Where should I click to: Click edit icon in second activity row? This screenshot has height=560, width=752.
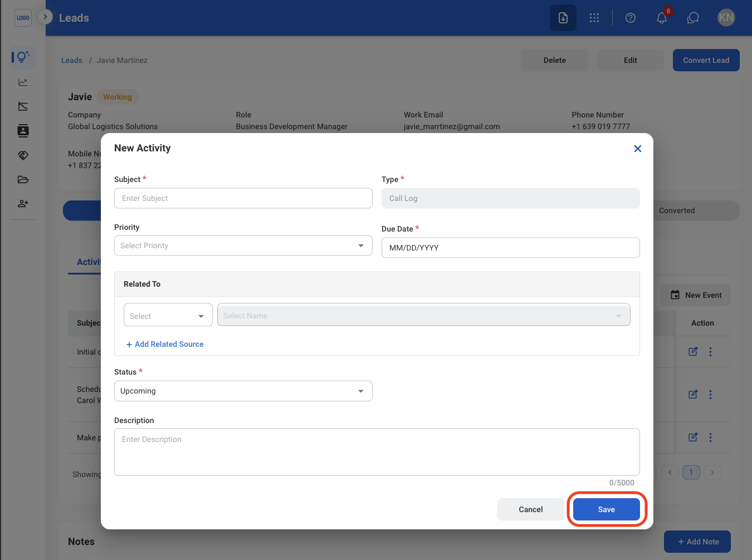tap(693, 395)
